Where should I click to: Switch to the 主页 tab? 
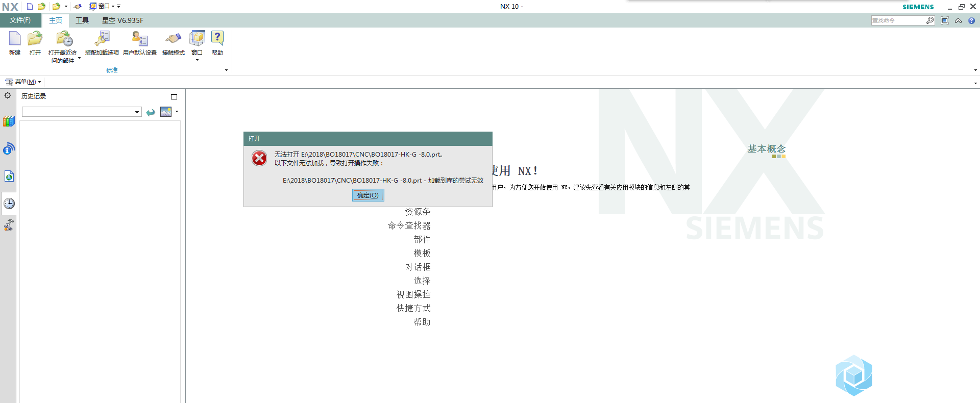pyautogui.click(x=56, y=20)
